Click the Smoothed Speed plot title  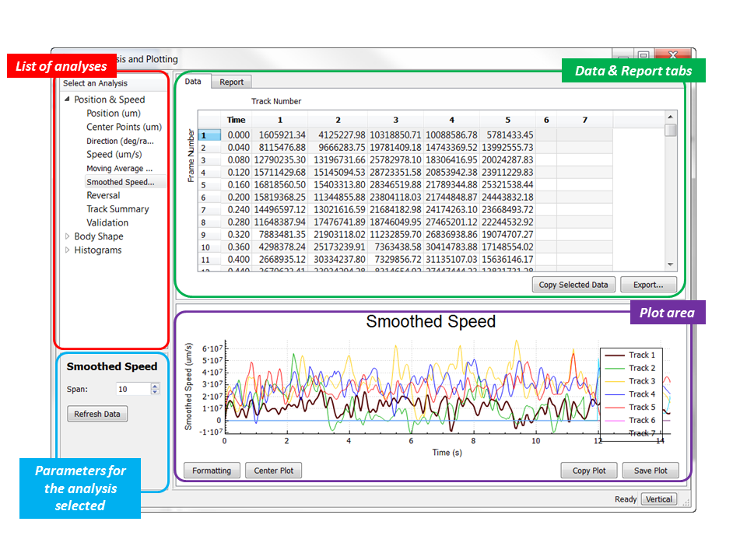(x=430, y=321)
